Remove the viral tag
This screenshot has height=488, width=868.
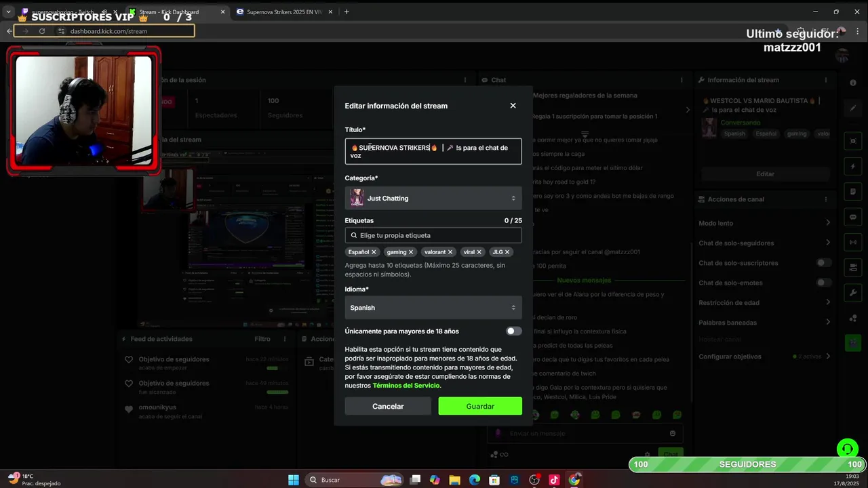(x=479, y=252)
